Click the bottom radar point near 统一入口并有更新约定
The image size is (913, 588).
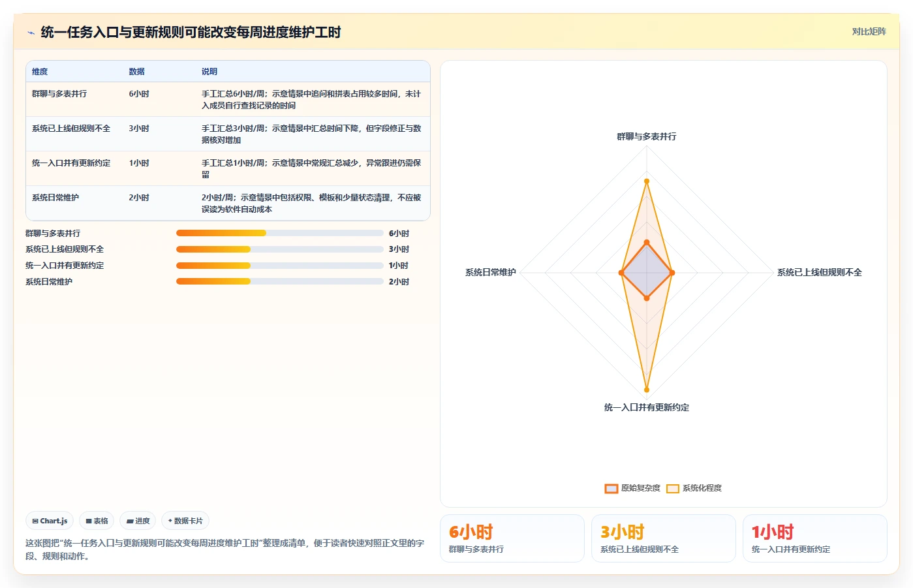coord(647,390)
